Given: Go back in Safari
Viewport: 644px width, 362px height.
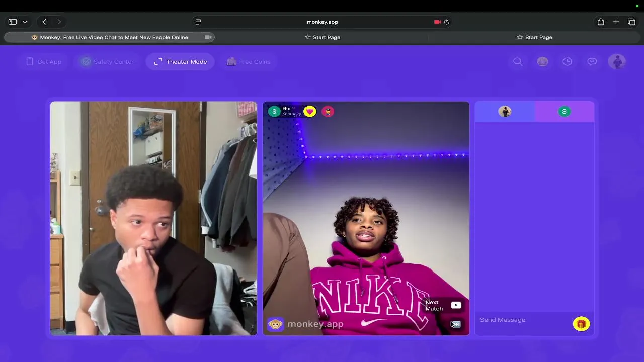Looking at the screenshot, I should (x=44, y=22).
